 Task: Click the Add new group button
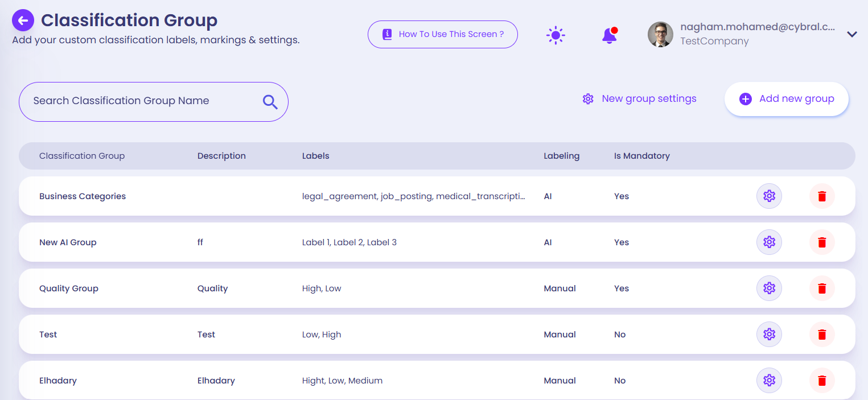[x=786, y=99]
